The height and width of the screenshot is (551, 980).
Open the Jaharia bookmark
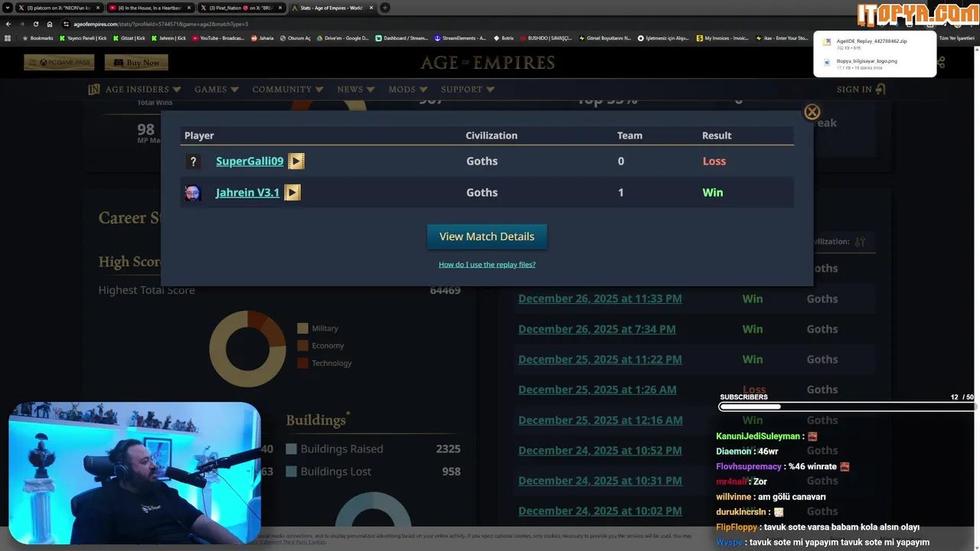pyautogui.click(x=263, y=37)
